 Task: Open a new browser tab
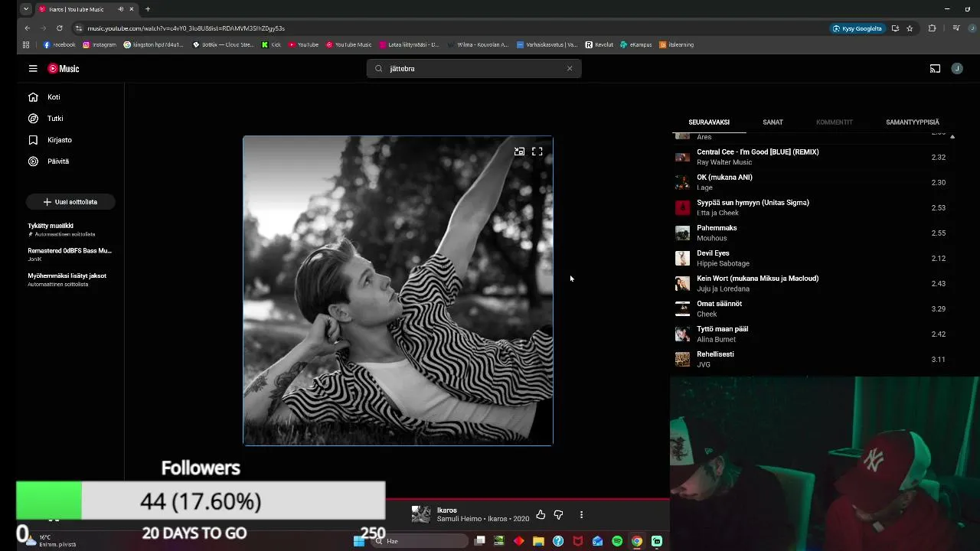tap(148, 9)
